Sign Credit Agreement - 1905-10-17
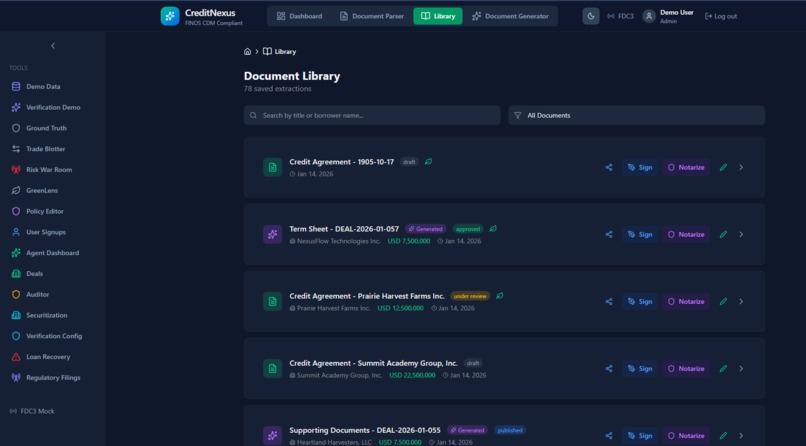806x446 pixels. 640,168
